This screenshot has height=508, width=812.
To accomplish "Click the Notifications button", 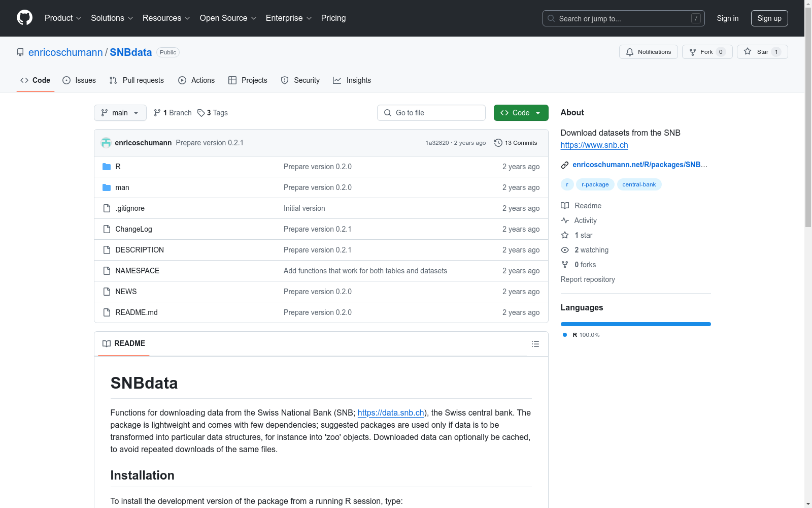I will [649, 52].
